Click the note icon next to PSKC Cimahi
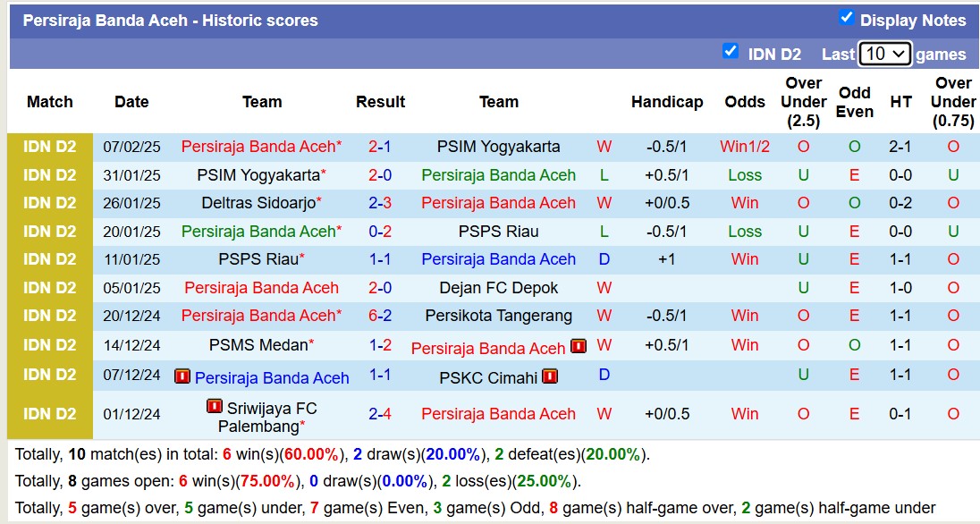Image resolution: width=980 pixels, height=524 pixels. point(549,376)
